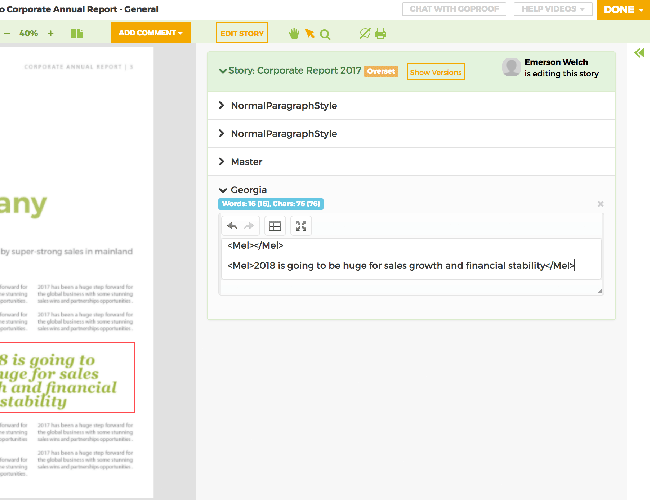The image size is (650, 500).
Task: Open the Add Comment dropdown
Action: 151,33
